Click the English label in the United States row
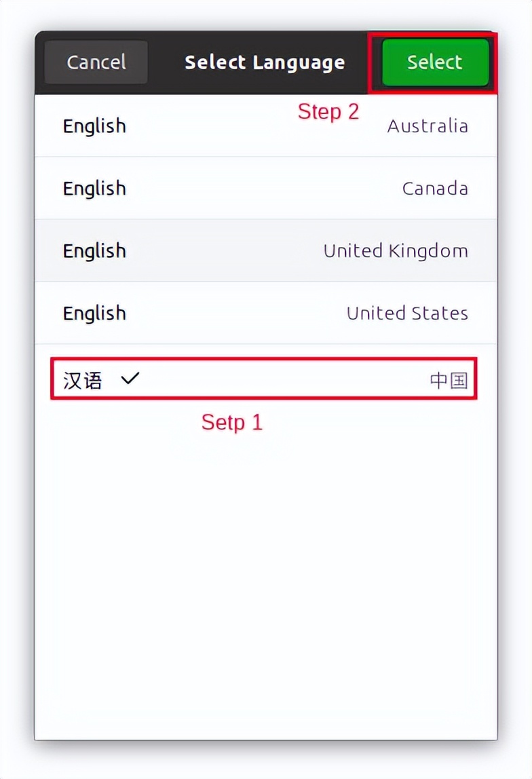532x779 pixels. (94, 313)
